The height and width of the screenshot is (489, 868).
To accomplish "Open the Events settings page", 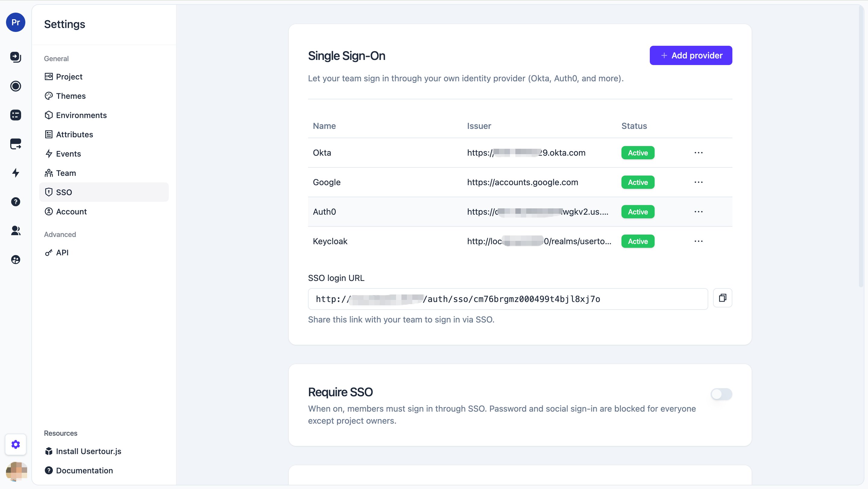I will (x=104, y=154).
